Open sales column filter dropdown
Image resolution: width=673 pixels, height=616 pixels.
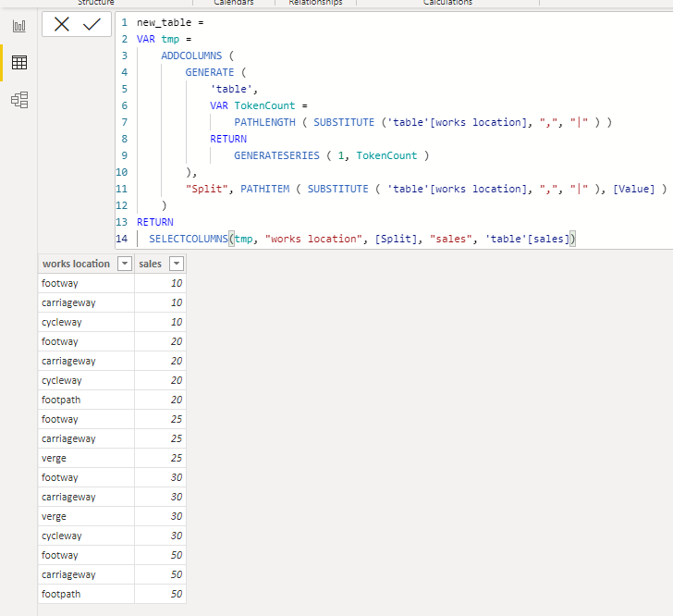click(x=177, y=264)
